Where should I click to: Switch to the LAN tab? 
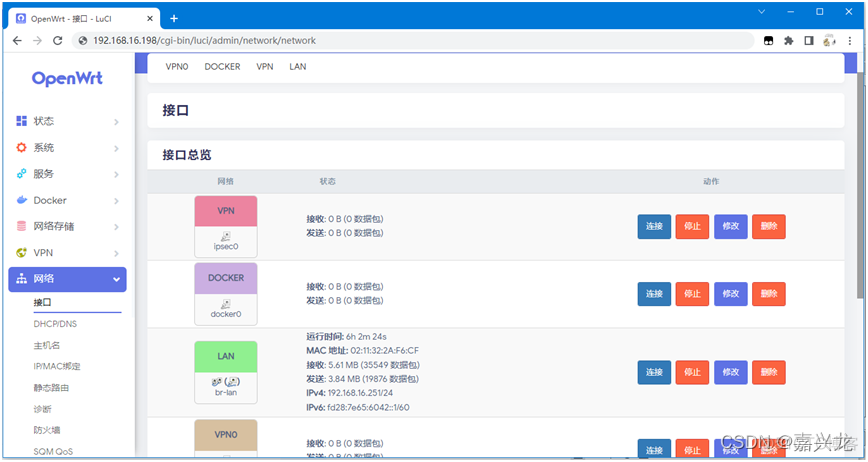coord(298,66)
